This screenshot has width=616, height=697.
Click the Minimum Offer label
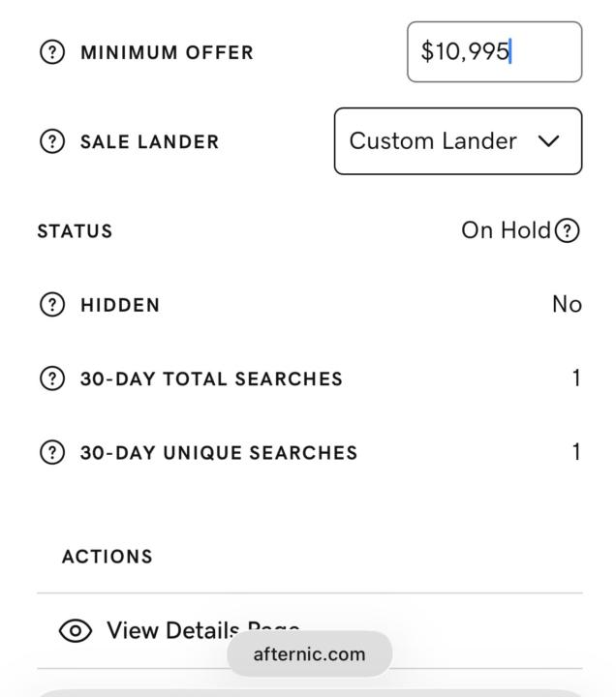tap(167, 52)
